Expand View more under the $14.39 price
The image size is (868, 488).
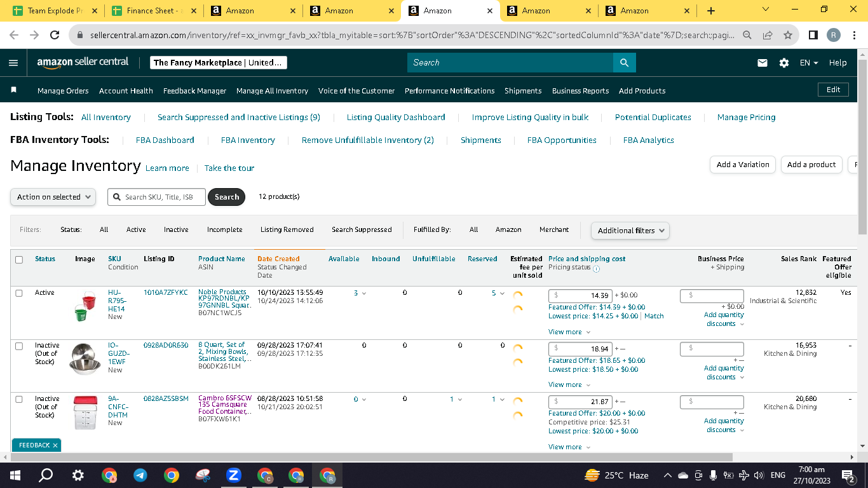point(569,332)
